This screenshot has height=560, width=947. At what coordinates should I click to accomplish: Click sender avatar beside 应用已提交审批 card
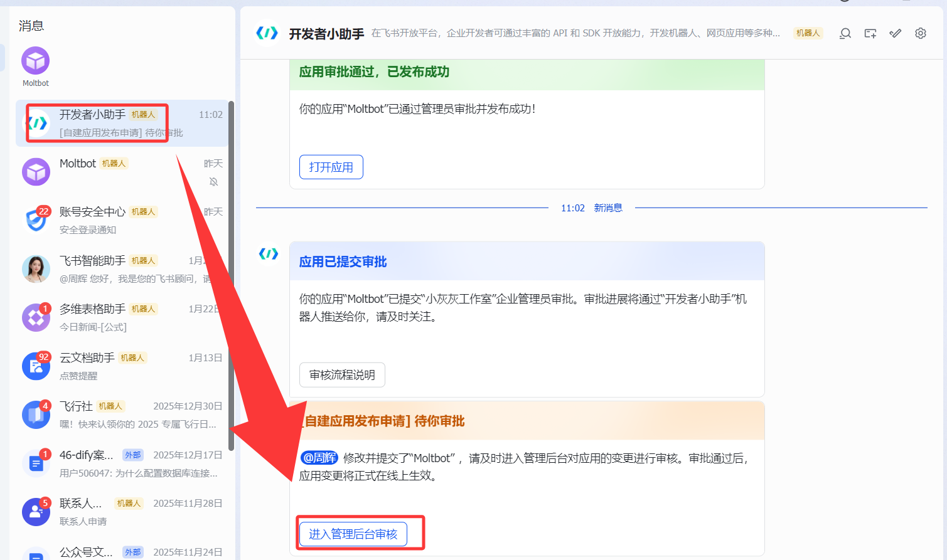[268, 253]
